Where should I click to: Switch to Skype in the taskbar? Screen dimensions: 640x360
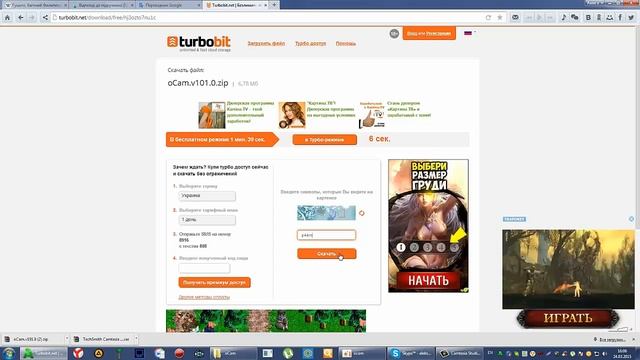tap(411, 353)
